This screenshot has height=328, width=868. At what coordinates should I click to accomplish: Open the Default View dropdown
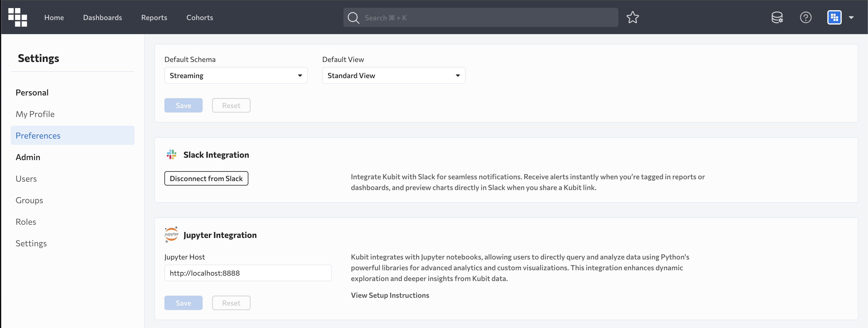point(393,76)
